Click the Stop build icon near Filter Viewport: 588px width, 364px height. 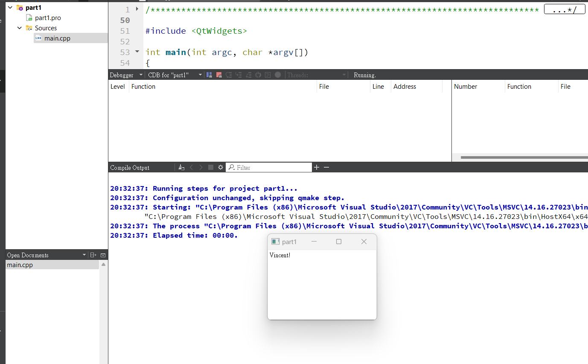pyautogui.click(x=210, y=167)
